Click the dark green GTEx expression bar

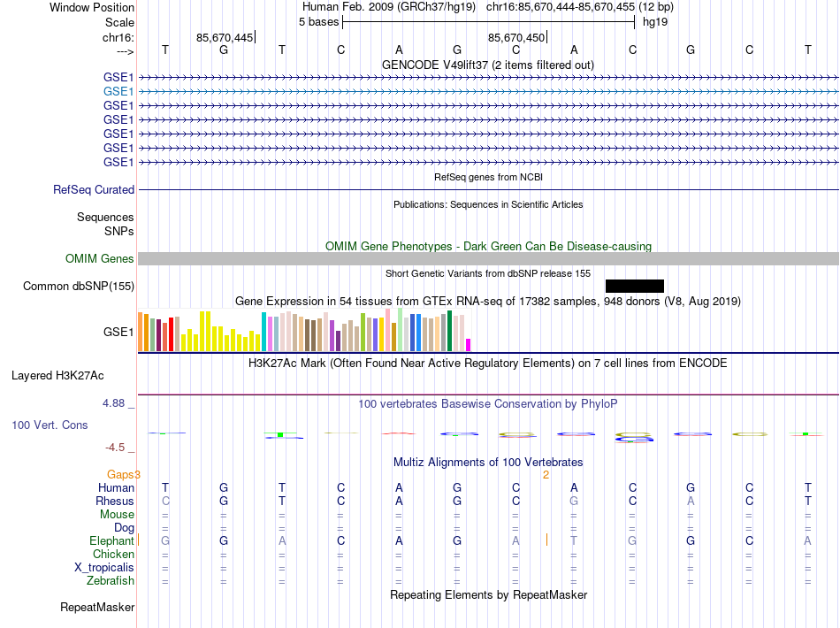(x=449, y=331)
